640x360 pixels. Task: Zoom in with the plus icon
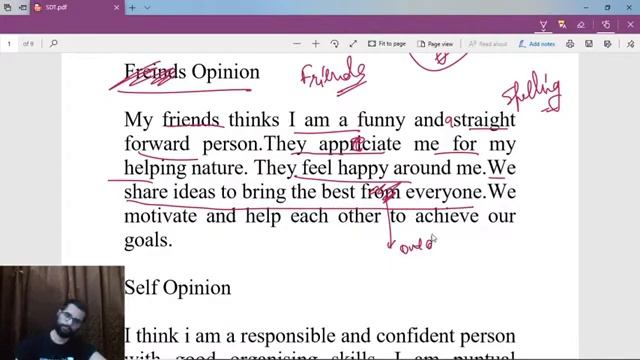tap(316, 44)
